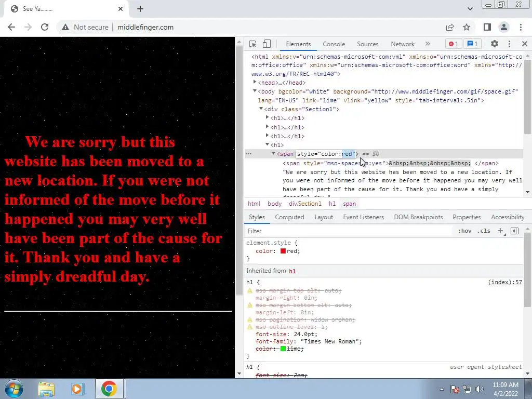This screenshot has height=399, width=532.
Task: Activate the inspect element picker tool
Action: click(252, 44)
